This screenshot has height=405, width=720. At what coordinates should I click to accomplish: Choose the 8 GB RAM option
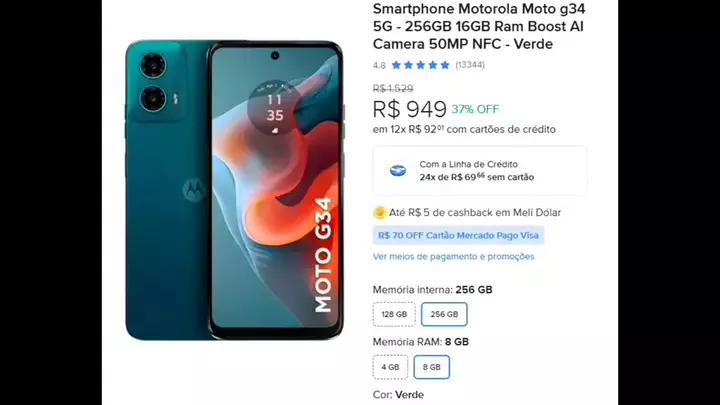(432, 367)
